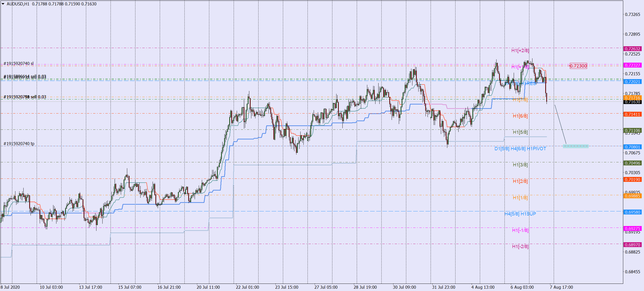Click the H1[+2/8] level label
Image resolution: width=644 pixels, height=291 pixels.
520,51
